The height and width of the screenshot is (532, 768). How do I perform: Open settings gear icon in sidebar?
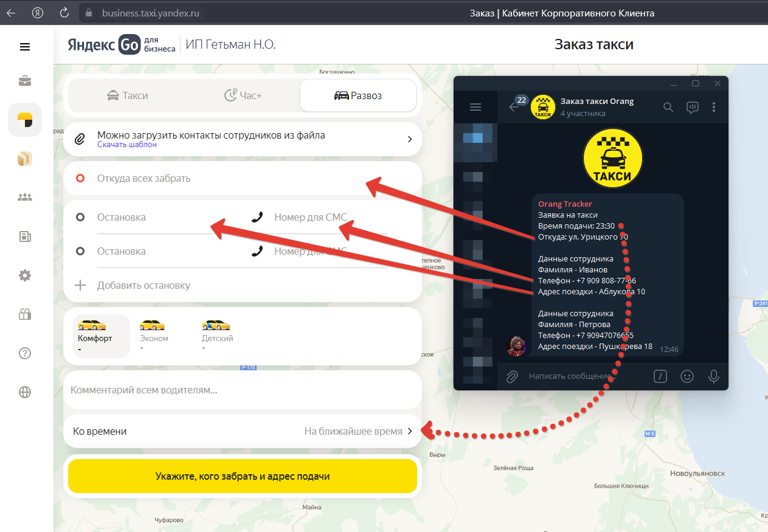25,275
